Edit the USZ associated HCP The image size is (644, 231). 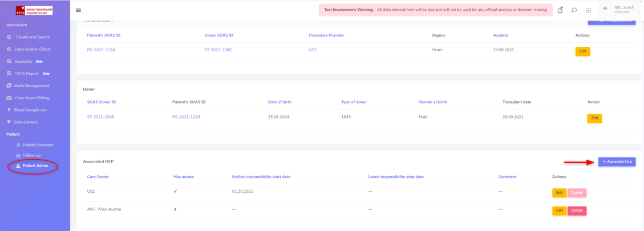tap(560, 193)
